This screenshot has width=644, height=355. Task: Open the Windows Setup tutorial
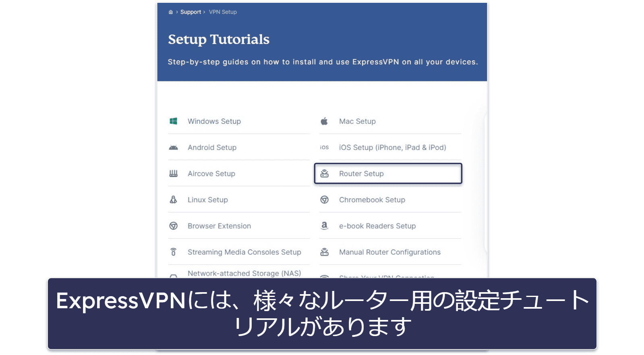(x=214, y=121)
